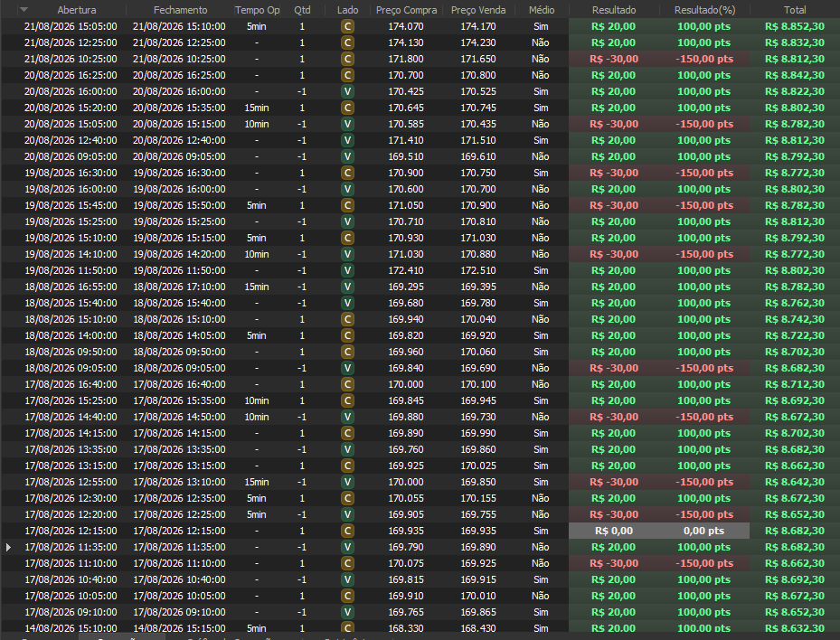Click the C side icon in the 18/08/2026 14:00:00 row
The image size is (840, 640).
(347, 335)
